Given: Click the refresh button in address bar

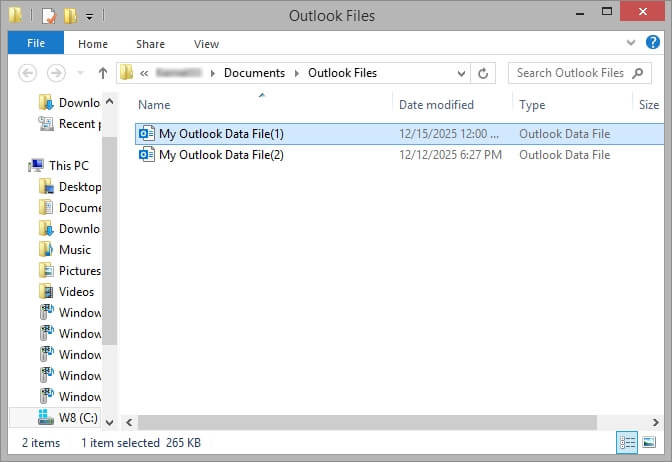Looking at the screenshot, I should pyautogui.click(x=483, y=73).
